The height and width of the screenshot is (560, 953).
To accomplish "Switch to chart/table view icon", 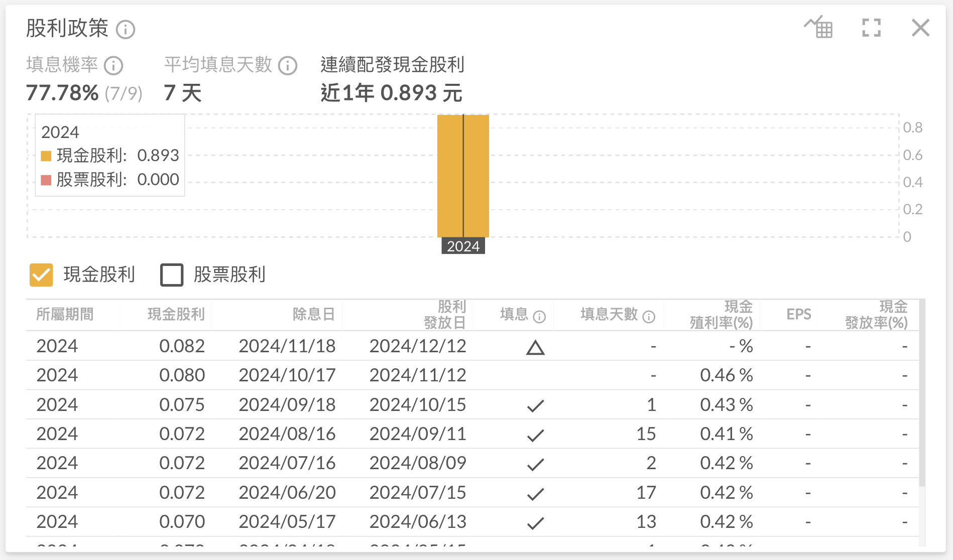I will [x=818, y=28].
